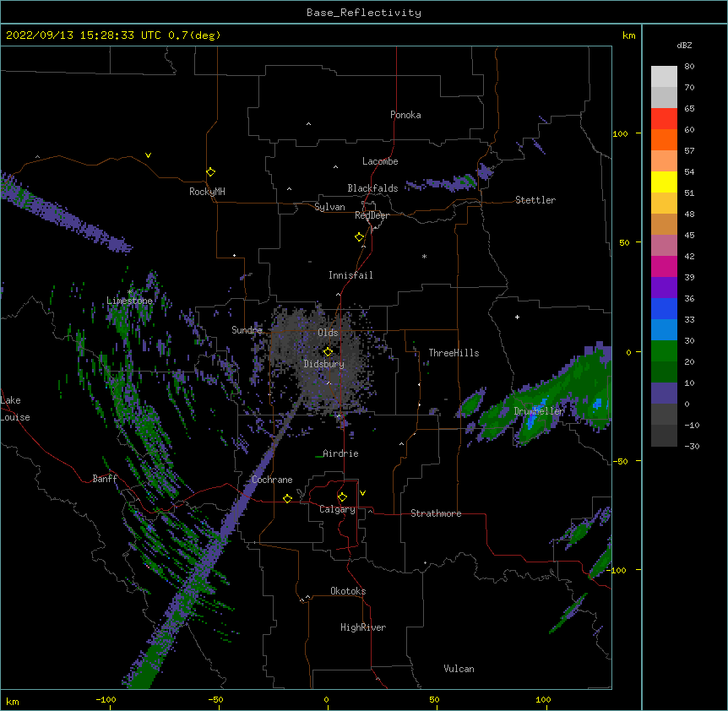This screenshot has width=728, height=711.
Task: Click the 80 value on the dBZ scale
Action: (x=689, y=67)
